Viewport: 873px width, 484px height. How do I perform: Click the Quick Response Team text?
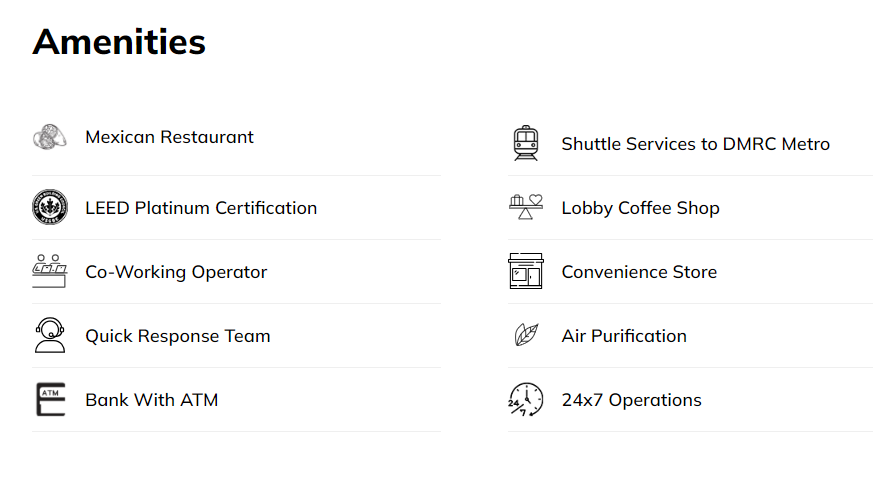pyautogui.click(x=178, y=336)
